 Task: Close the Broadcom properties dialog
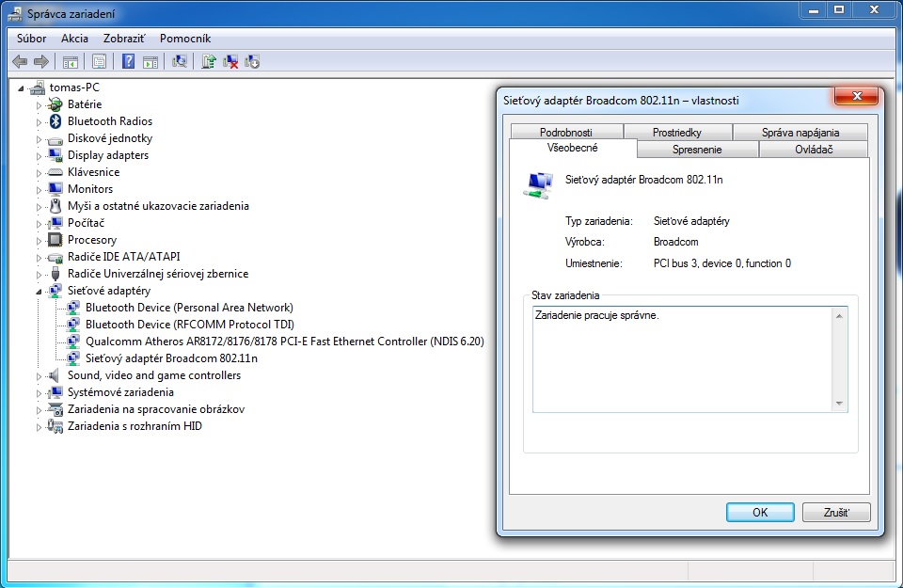(x=856, y=96)
